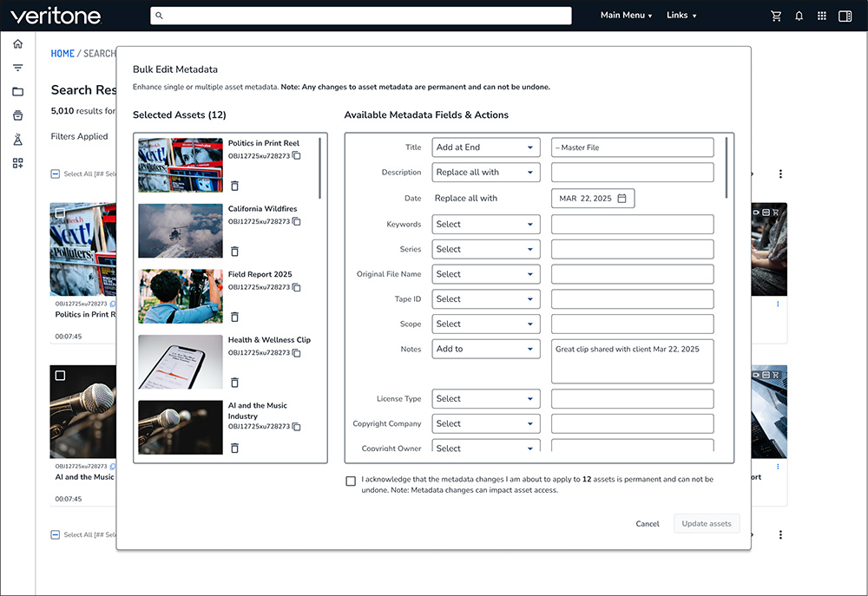Image resolution: width=868 pixels, height=596 pixels.
Task: Open the add-widget grid icon in sidebar
Action: pyautogui.click(x=17, y=163)
